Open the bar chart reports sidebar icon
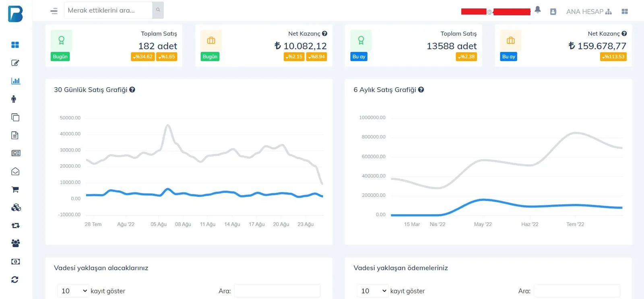Screen dimensions: 644x299 coord(15,81)
